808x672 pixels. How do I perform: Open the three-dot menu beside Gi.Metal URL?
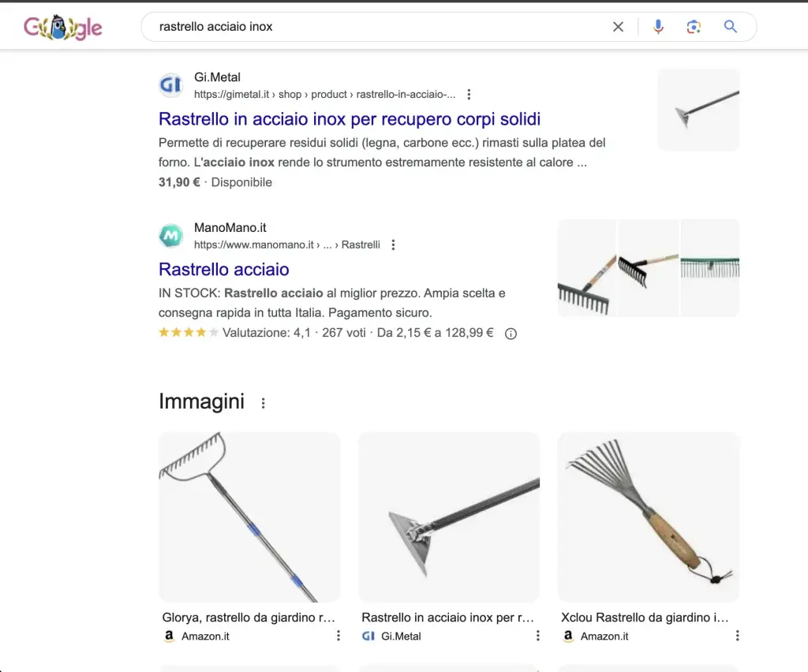pyautogui.click(x=469, y=93)
